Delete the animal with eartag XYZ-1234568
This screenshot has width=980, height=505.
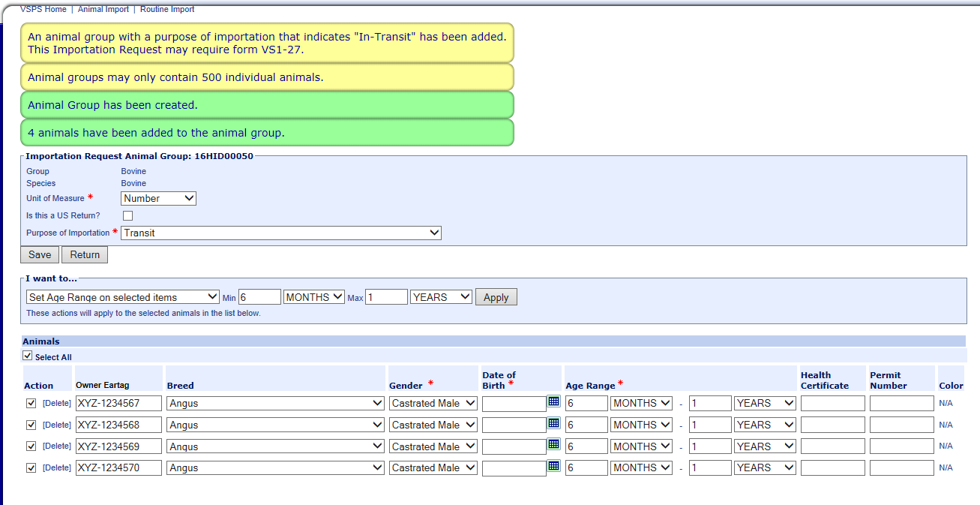[57, 425]
